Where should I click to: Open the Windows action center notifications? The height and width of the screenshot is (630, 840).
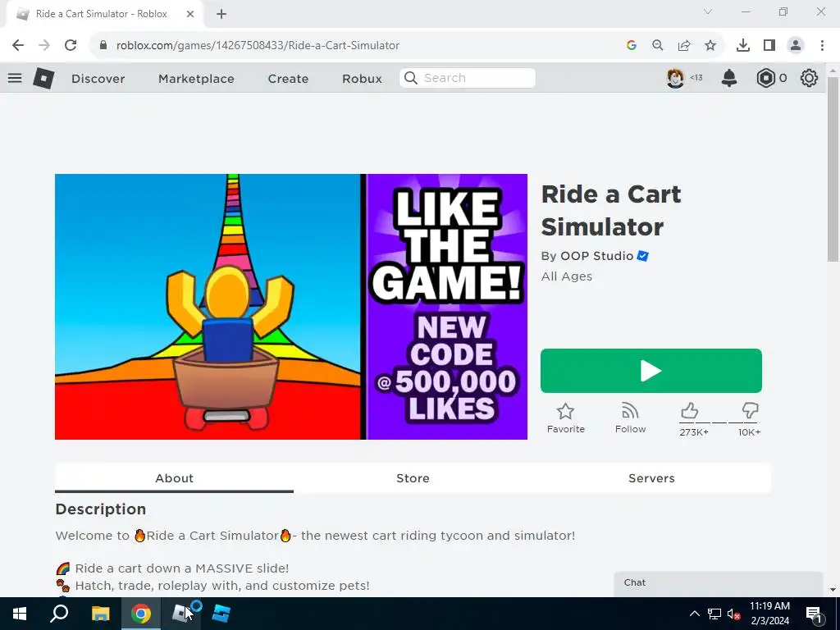point(814,614)
